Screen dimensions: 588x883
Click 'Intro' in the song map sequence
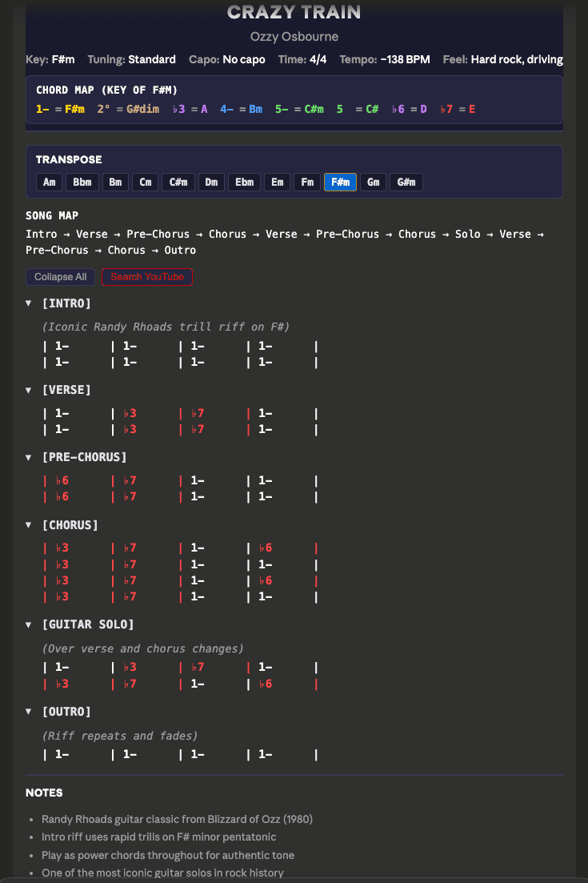(x=41, y=234)
